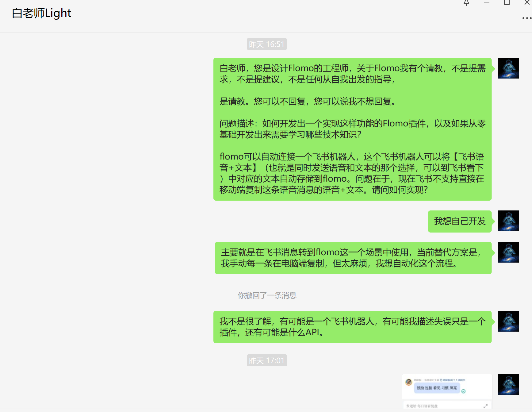Open the avatar beside 我想自己开发

click(x=508, y=221)
